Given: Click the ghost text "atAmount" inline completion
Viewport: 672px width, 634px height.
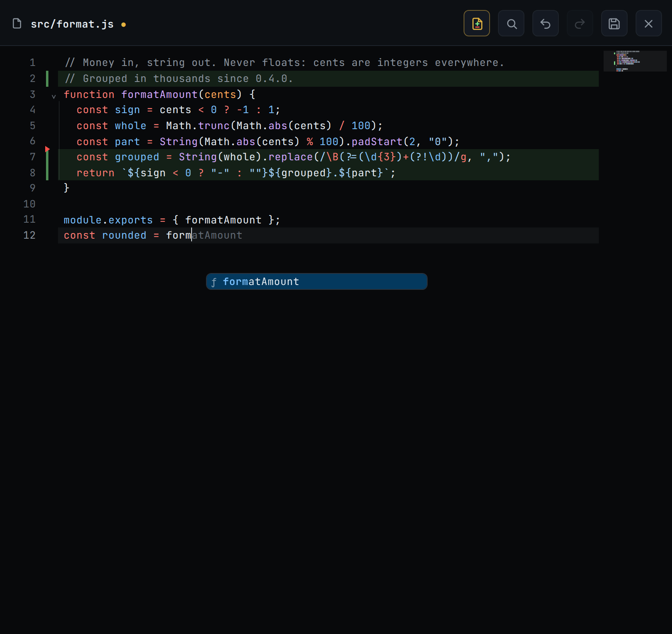Looking at the screenshot, I should pos(217,235).
